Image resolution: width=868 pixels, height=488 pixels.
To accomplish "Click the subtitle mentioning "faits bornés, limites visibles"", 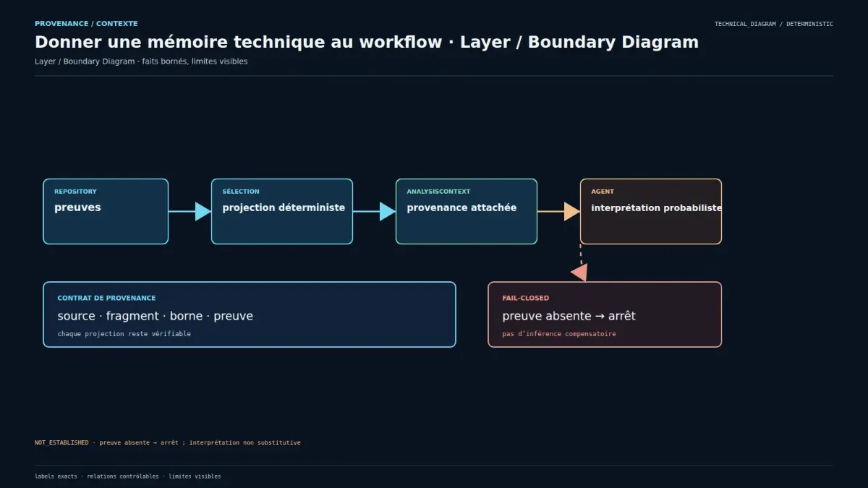I will tap(141, 61).
